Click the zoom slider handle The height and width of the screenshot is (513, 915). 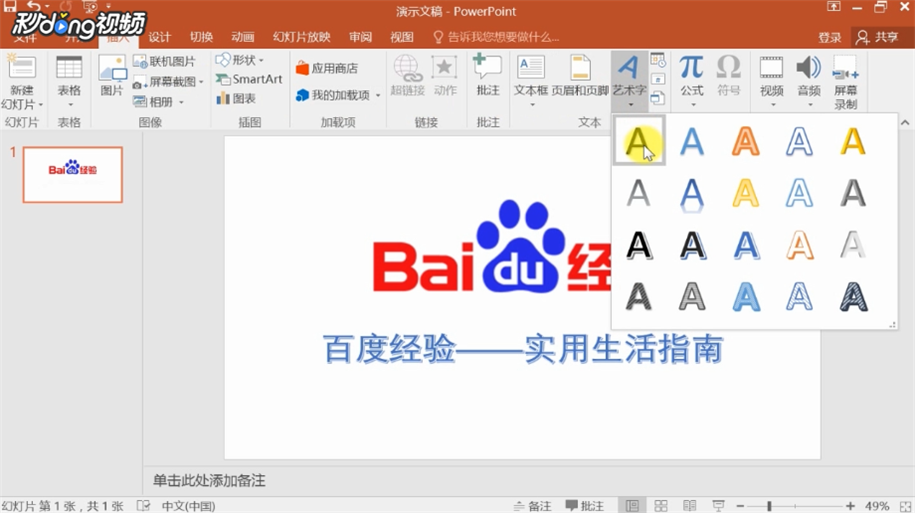click(769, 506)
